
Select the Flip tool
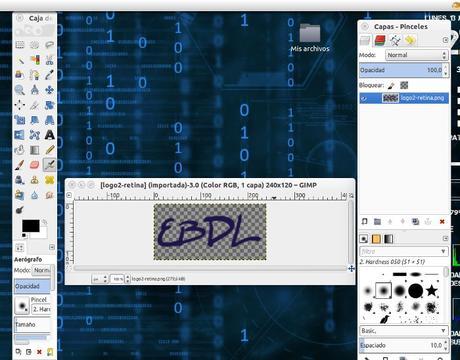pos(20,135)
